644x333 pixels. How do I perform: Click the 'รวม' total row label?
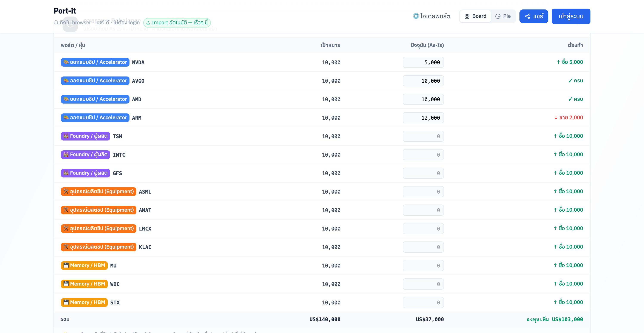point(65,319)
